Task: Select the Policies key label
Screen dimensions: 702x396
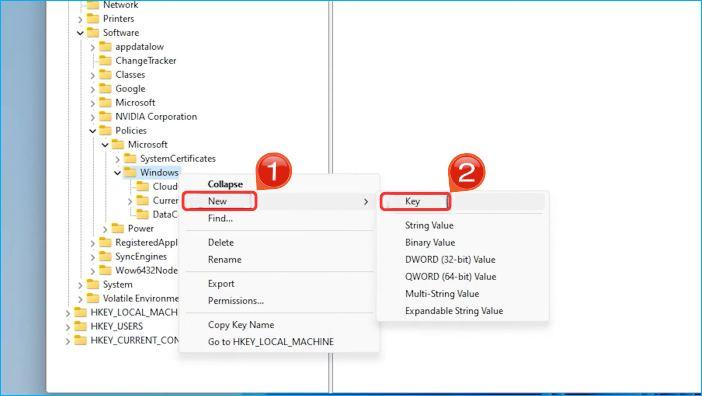Action: click(x=131, y=130)
